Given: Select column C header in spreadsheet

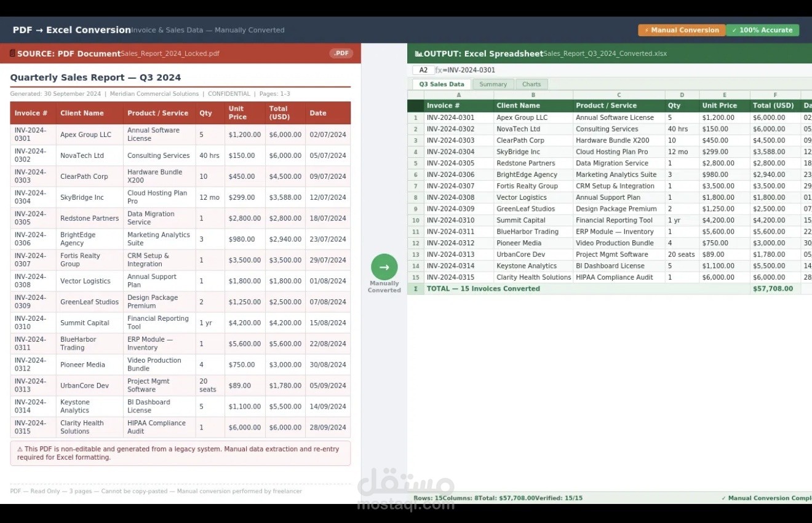Looking at the screenshot, I should click(619, 95).
